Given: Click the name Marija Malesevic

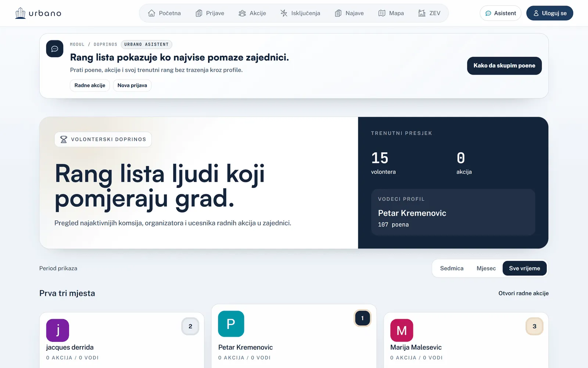Looking at the screenshot, I should 416,347.
